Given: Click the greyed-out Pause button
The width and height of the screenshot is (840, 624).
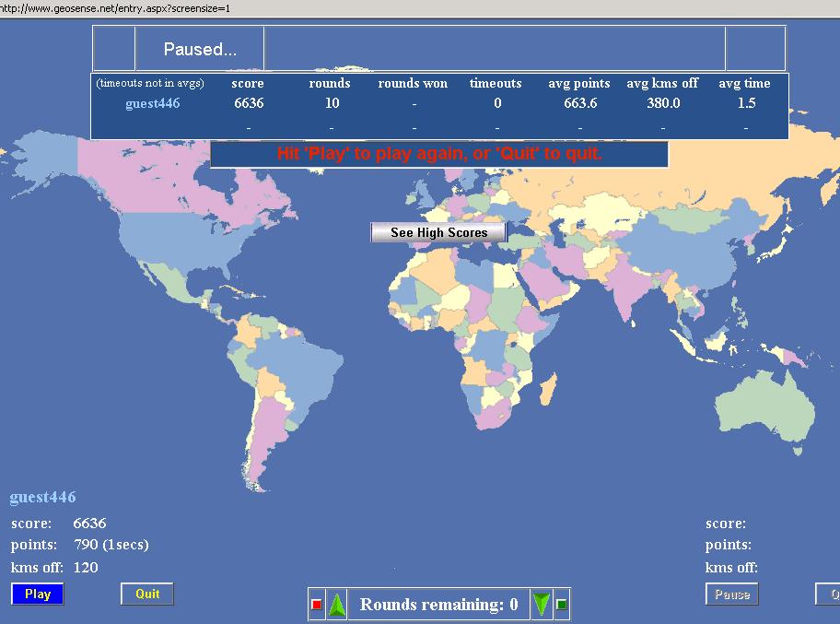Looking at the screenshot, I should [x=732, y=595].
